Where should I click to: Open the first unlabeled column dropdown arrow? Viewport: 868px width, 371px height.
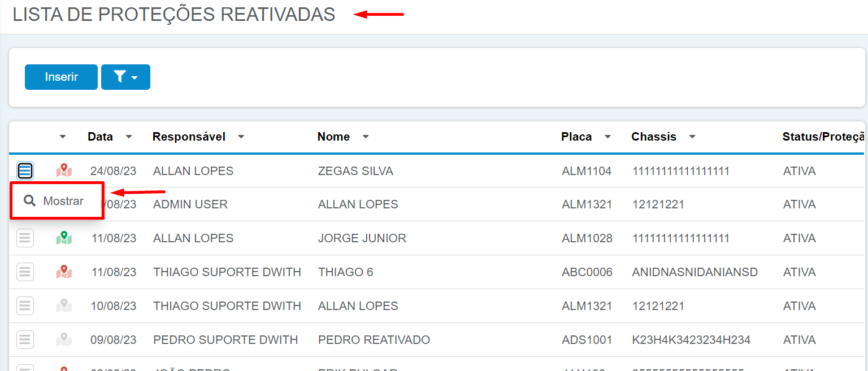pyautogui.click(x=63, y=137)
